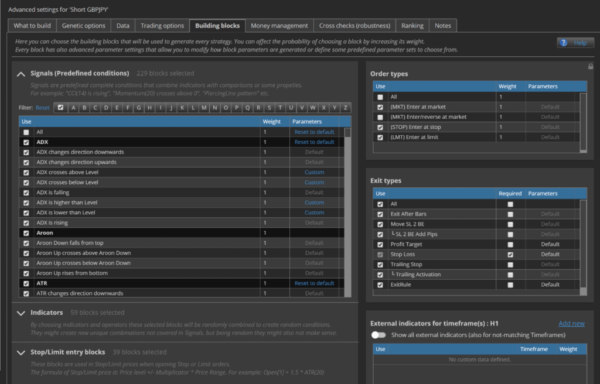Open Custom parameters for ADX is lower than Level

coord(314,213)
